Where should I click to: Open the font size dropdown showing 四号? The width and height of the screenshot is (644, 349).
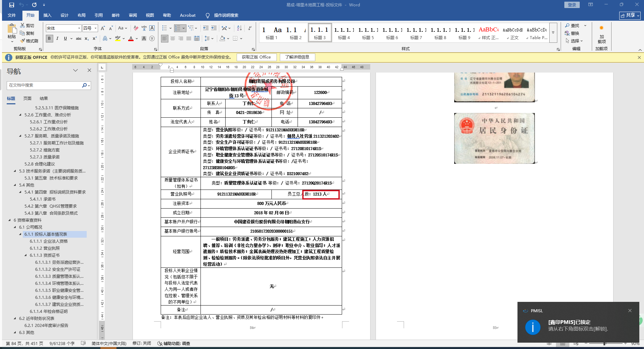click(x=95, y=28)
